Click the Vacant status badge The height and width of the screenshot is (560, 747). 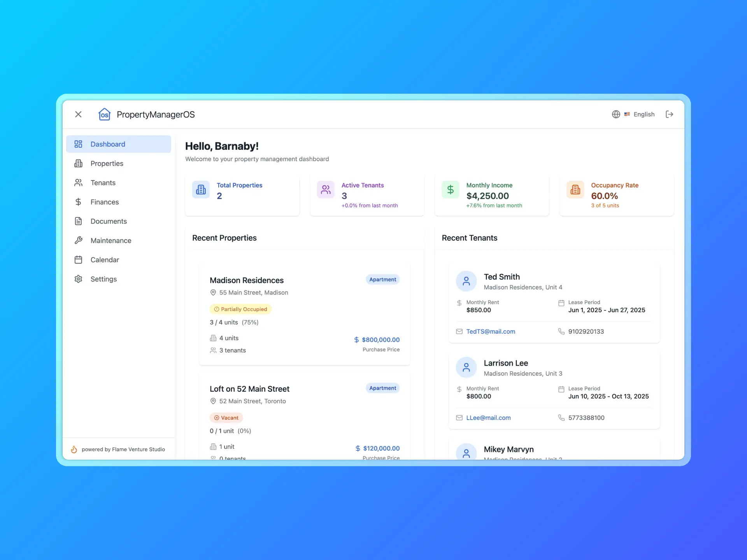(x=226, y=418)
